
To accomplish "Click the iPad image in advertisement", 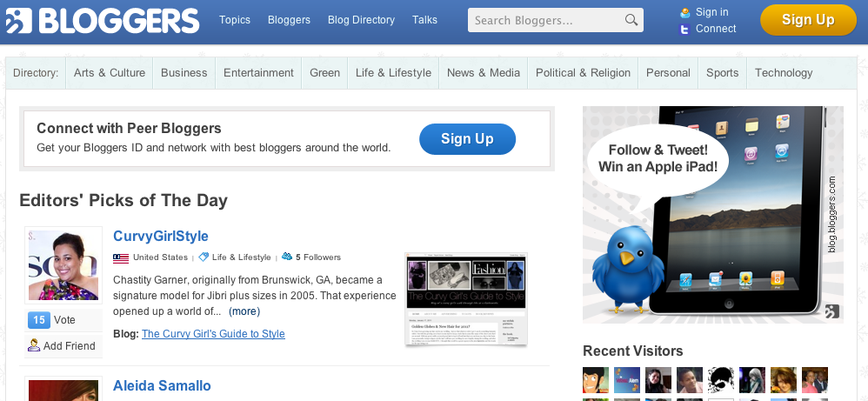I will 737,211.
